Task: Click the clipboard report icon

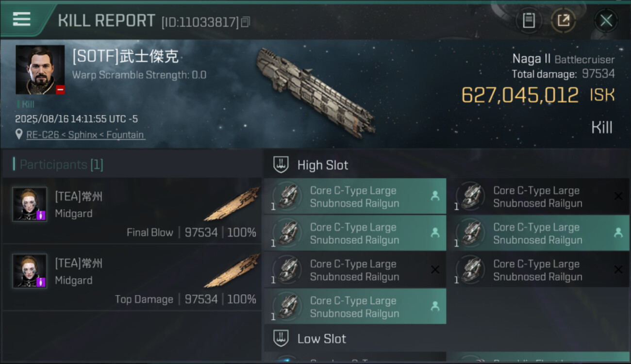Action: click(529, 20)
